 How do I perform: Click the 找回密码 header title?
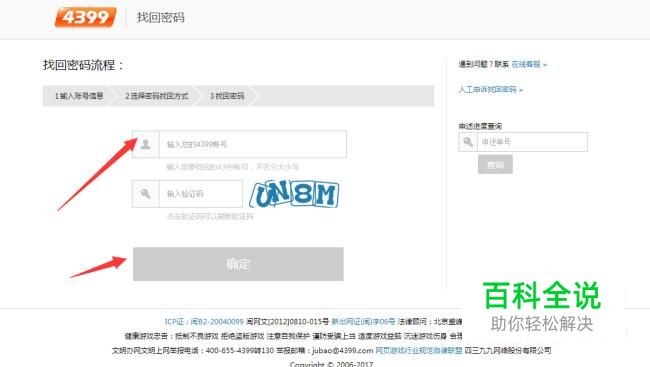tap(160, 17)
